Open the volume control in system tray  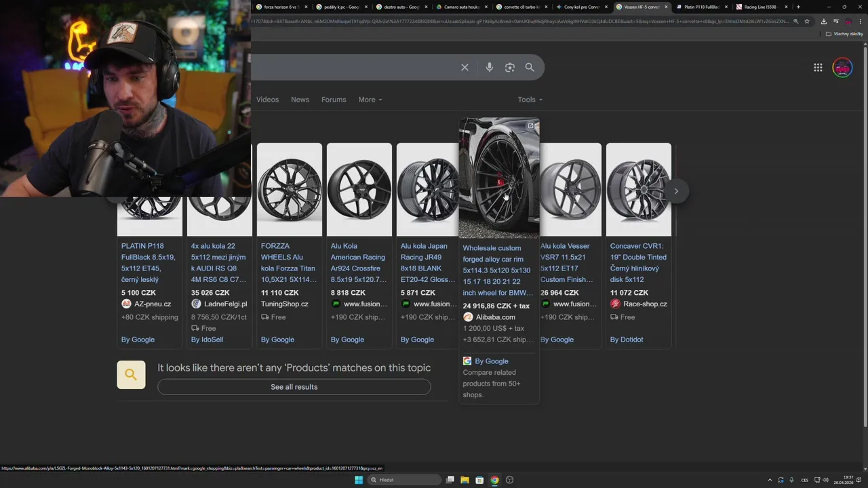click(x=827, y=480)
